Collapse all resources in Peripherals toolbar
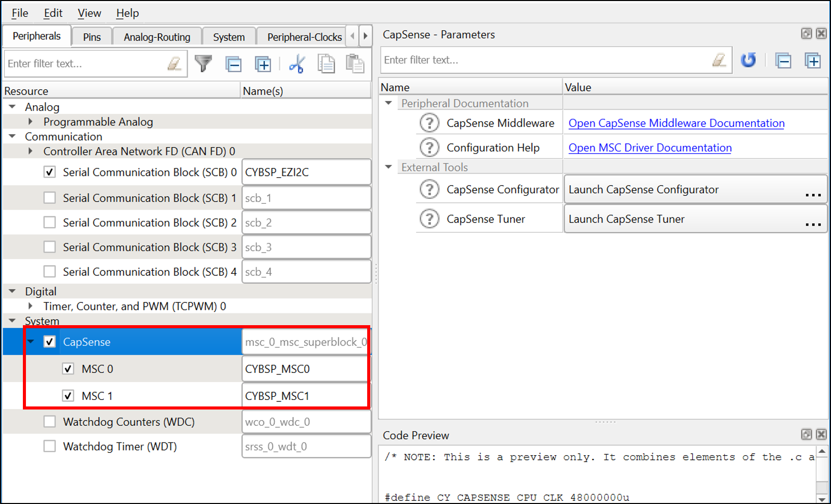 click(x=233, y=64)
